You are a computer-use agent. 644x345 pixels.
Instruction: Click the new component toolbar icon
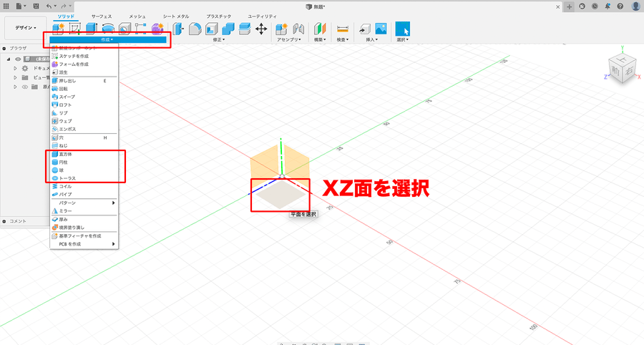click(59, 29)
